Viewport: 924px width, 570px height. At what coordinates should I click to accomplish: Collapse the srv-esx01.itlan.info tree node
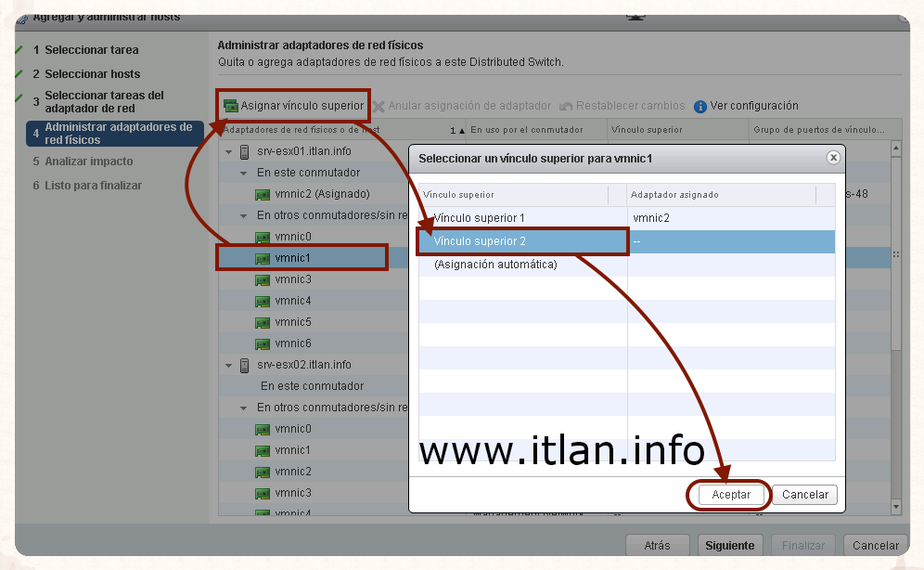pyautogui.click(x=229, y=151)
